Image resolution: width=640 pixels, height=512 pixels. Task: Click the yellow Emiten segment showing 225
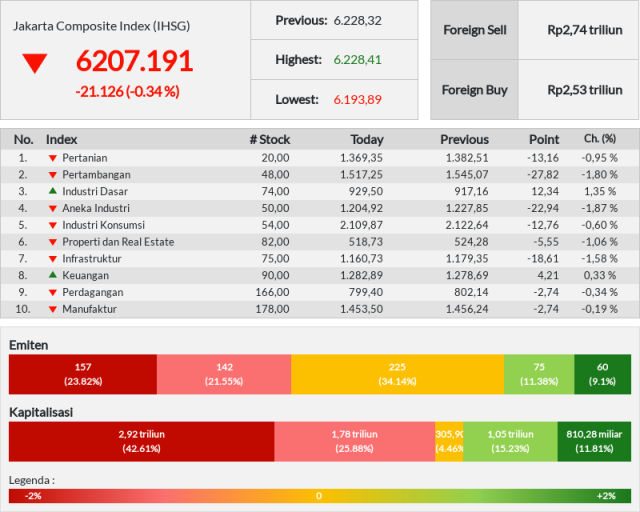click(398, 374)
